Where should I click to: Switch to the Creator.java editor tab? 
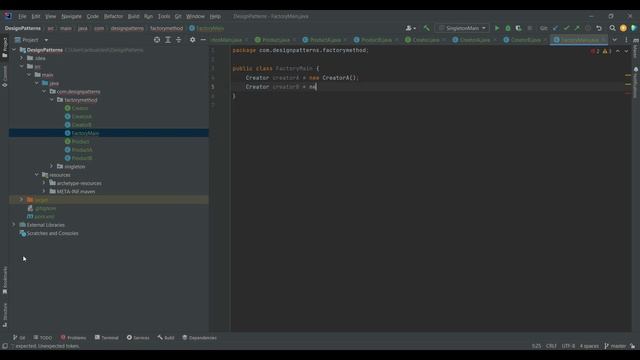(x=425, y=40)
